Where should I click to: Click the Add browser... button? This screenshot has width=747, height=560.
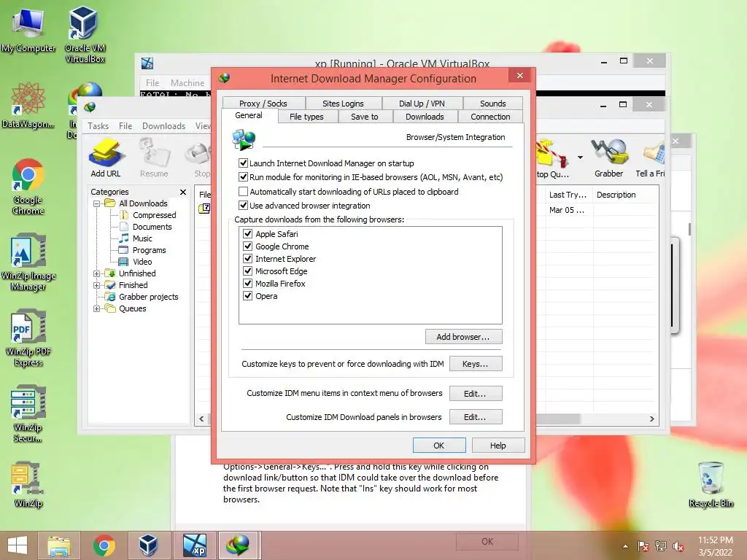(463, 337)
